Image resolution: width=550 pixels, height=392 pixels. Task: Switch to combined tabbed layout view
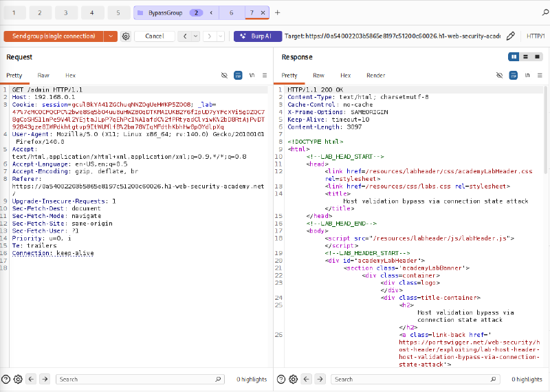tap(537, 56)
